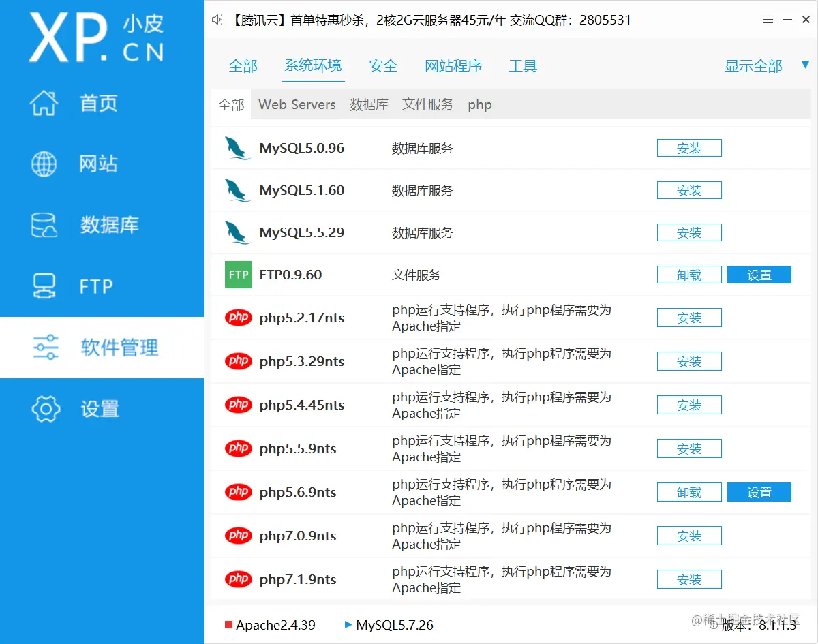This screenshot has height=644, width=818.
Task: Click the php7.1.9nts red php icon
Action: [x=239, y=579]
